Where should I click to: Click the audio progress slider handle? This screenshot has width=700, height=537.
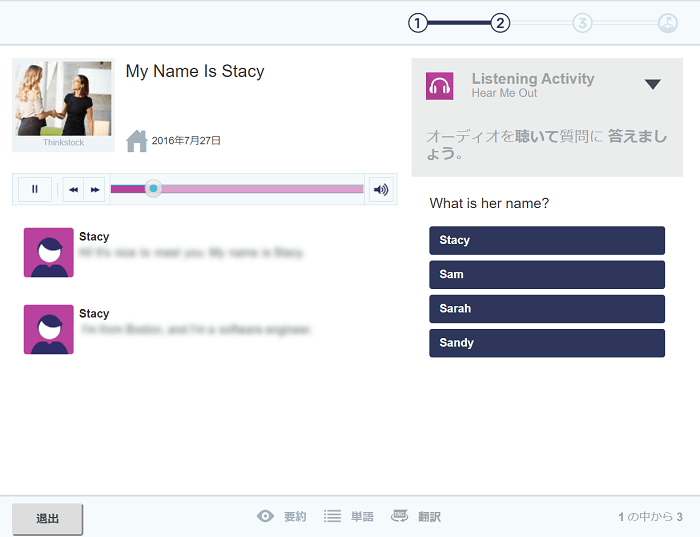click(x=153, y=188)
